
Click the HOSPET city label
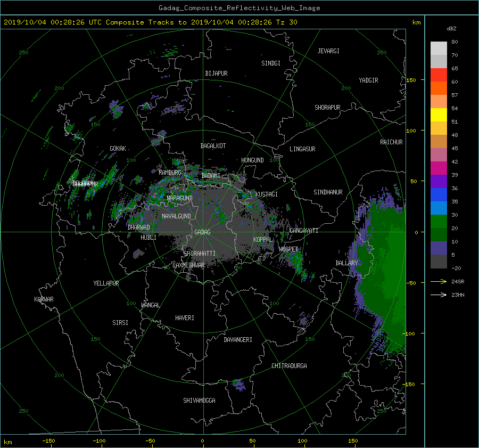tap(288, 249)
